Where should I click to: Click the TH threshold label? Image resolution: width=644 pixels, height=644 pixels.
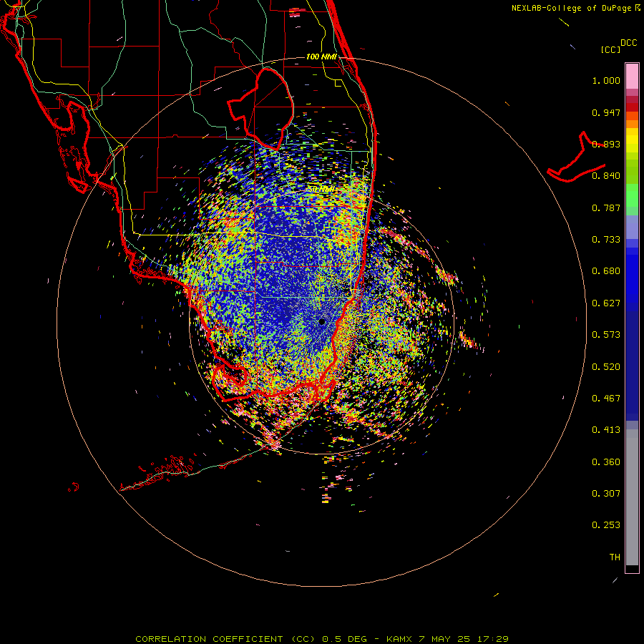615,557
